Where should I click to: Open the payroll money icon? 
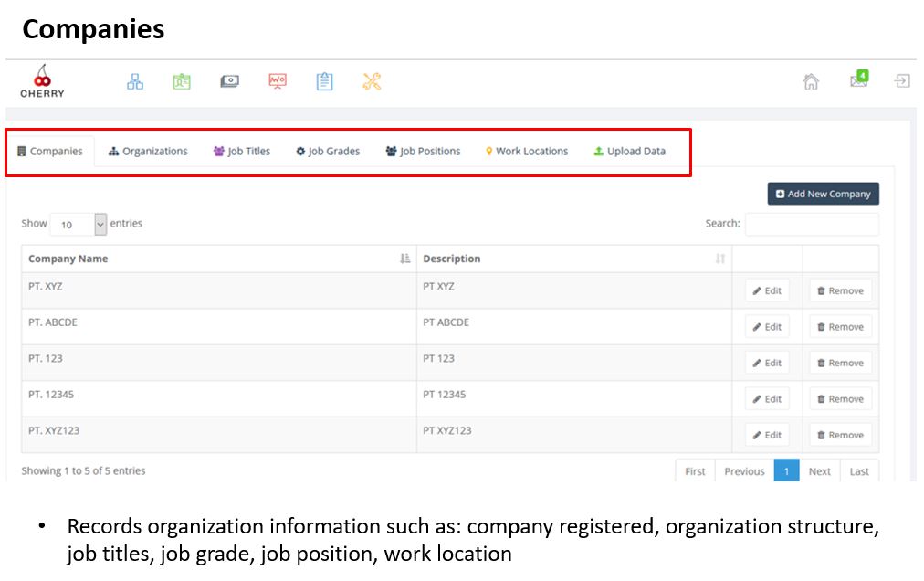tap(229, 81)
